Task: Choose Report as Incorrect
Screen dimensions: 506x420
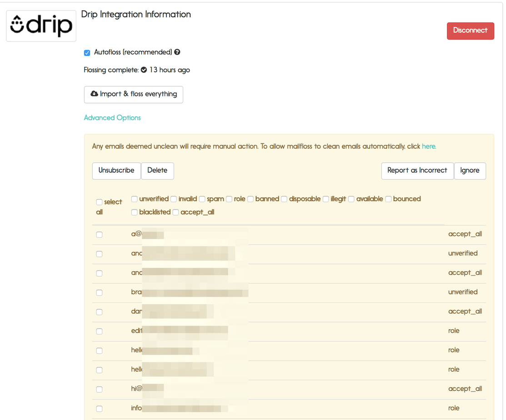Action: tap(417, 170)
